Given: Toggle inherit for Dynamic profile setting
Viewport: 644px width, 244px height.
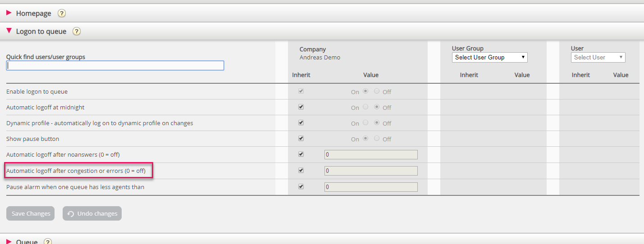Looking at the screenshot, I should tap(301, 122).
